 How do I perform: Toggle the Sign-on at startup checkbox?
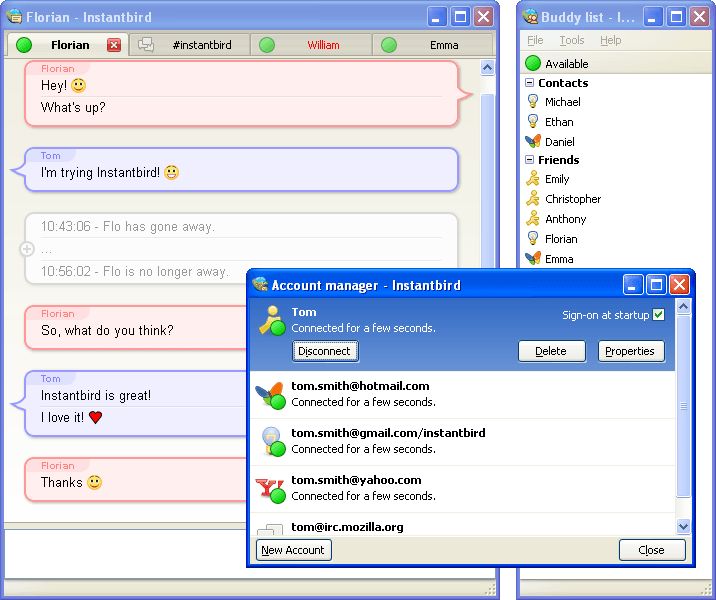click(x=658, y=315)
